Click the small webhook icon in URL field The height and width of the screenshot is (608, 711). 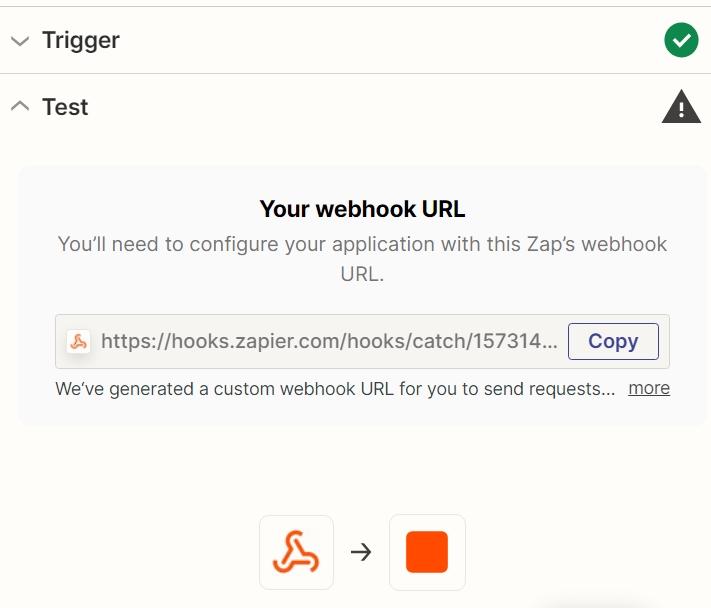click(78, 341)
